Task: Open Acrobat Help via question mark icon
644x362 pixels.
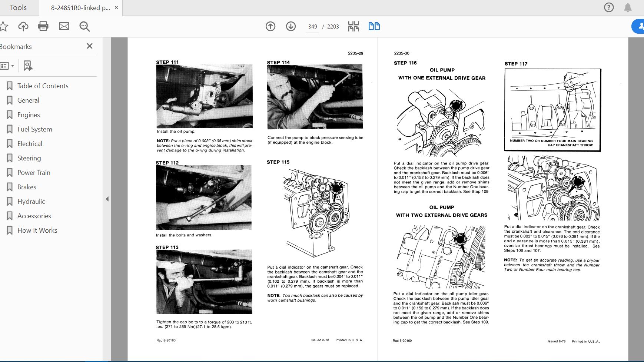Action: [x=609, y=7]
